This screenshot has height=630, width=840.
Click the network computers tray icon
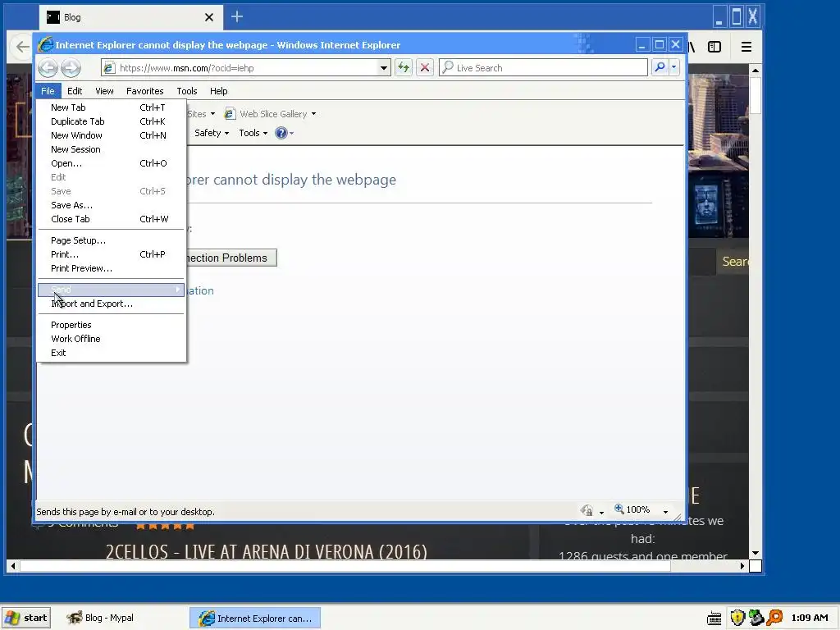[x=756, y=618]
